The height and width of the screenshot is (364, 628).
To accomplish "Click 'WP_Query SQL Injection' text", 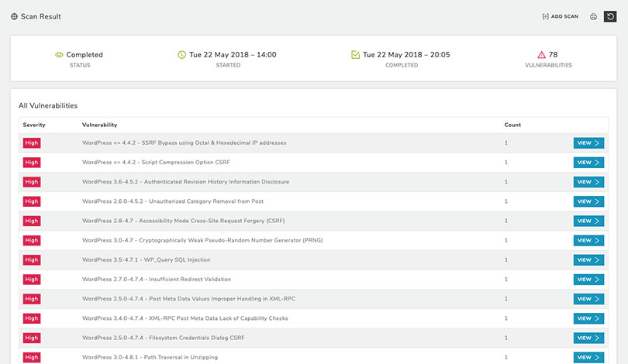I will click(177, 260).
